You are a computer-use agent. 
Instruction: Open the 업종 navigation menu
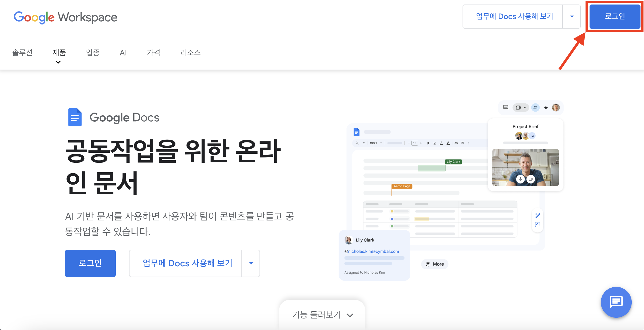point(93,52)
